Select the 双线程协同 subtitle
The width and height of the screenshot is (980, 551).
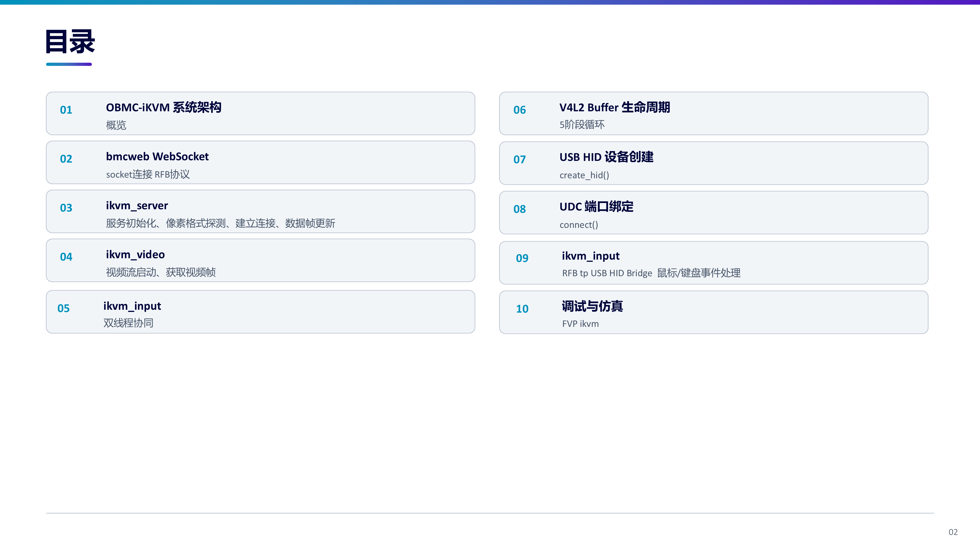128,323
